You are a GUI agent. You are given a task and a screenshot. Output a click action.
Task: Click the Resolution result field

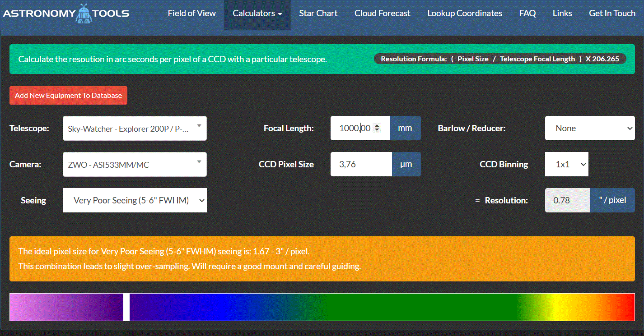[568, 200]
